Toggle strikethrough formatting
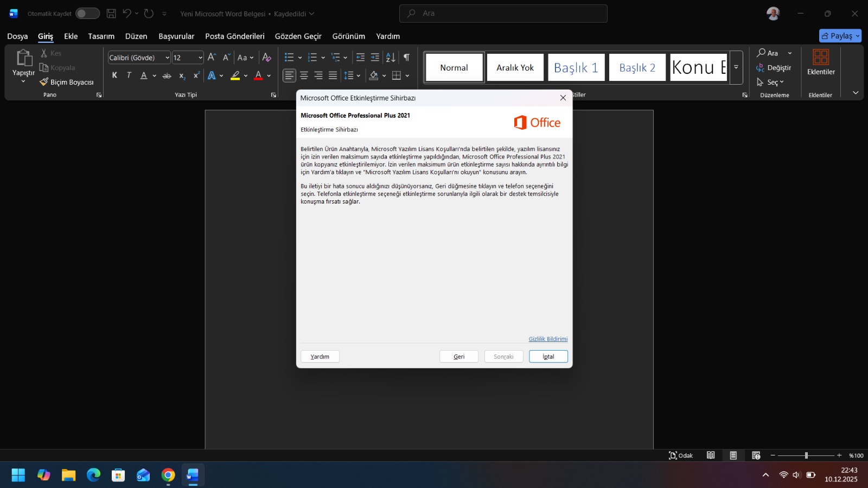Image resolution: width=868 pixels, height=488 pixels. click(x=167, y=75)
